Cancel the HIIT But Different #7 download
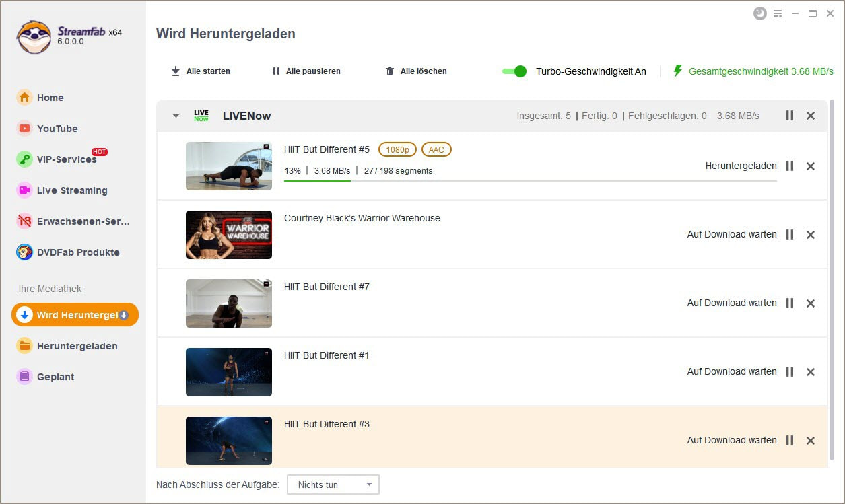Image resolution: width=845 pixels, height=504 pixels. [811, 303]
